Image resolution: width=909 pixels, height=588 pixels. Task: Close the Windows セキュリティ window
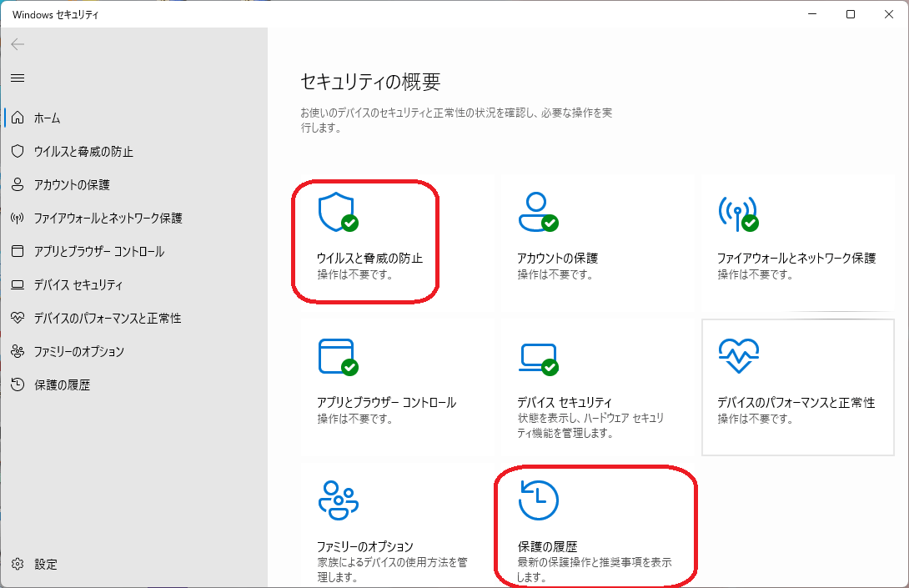coord(889,14)
